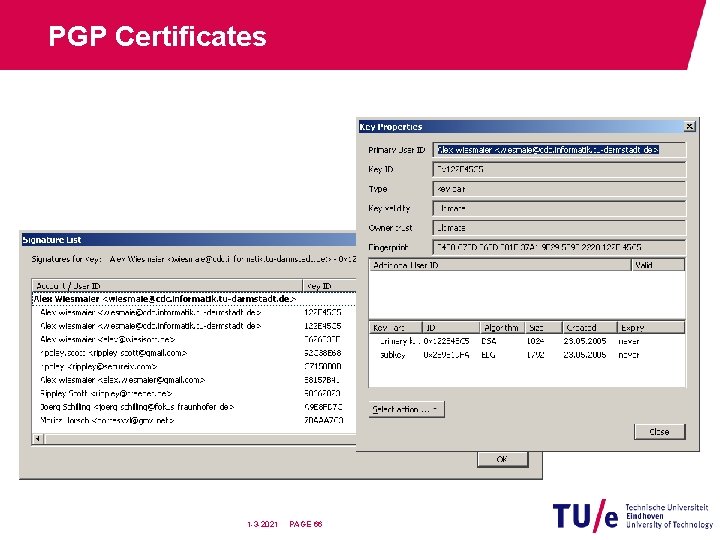This screenshot has width=720, height=540.
Task: Click the 1024 size cell
Action: (535, 341)
